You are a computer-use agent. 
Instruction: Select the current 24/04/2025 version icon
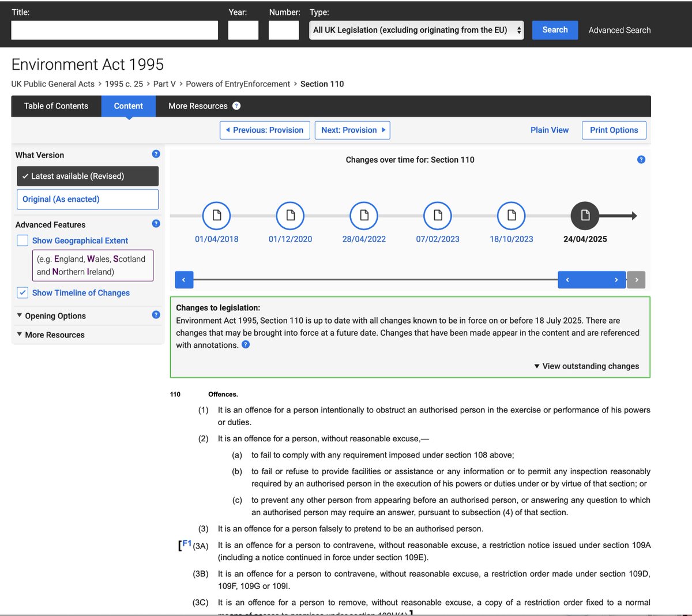[585, 216]
